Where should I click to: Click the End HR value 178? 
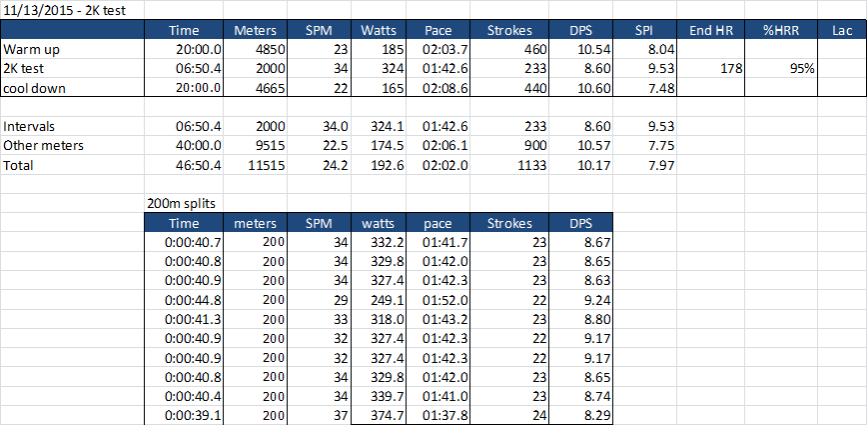729,68
